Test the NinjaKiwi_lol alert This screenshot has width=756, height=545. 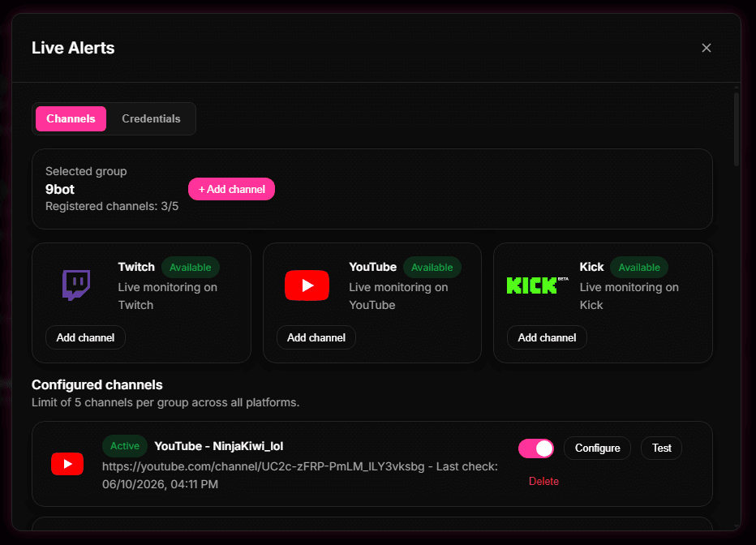662,448
